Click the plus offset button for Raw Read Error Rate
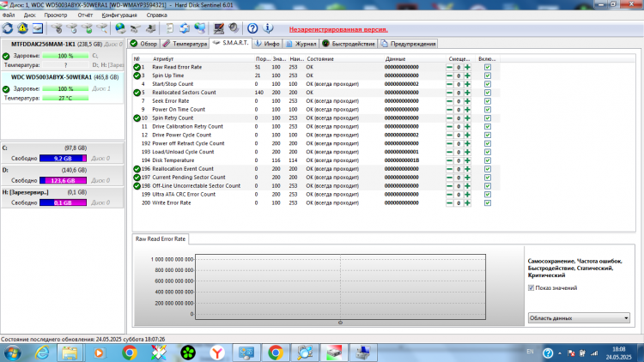 467,67
